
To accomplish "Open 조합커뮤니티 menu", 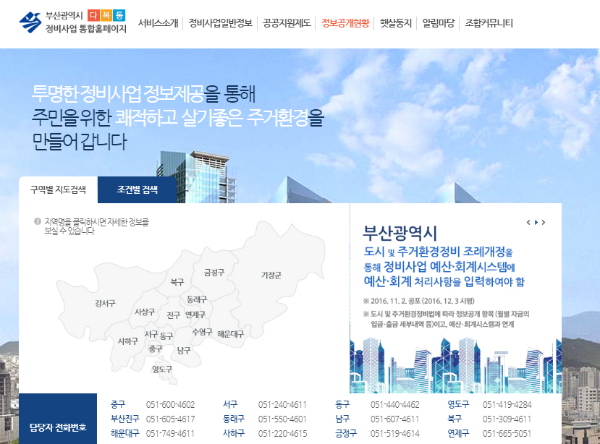I will point(489,23).
